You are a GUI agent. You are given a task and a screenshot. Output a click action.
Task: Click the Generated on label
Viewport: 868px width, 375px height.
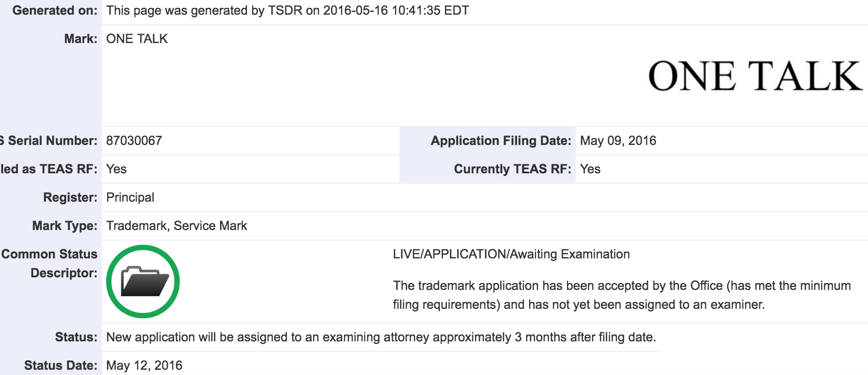coord(55,11)
